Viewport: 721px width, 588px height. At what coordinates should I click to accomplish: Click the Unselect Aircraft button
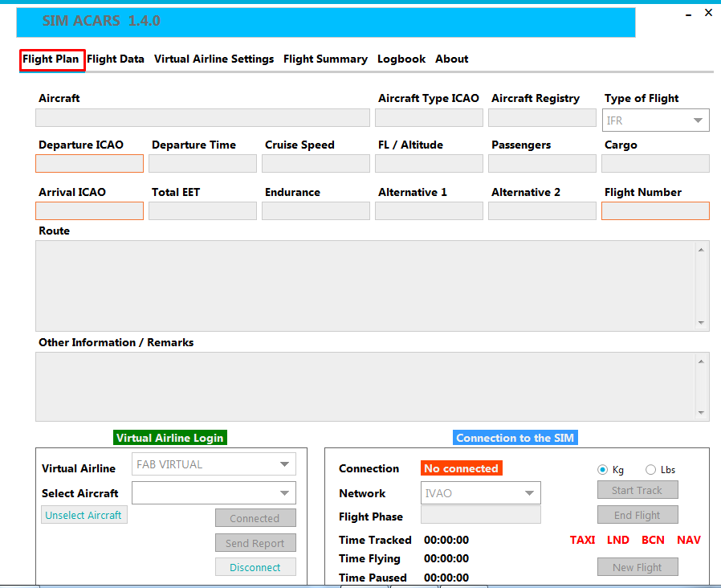84,515
